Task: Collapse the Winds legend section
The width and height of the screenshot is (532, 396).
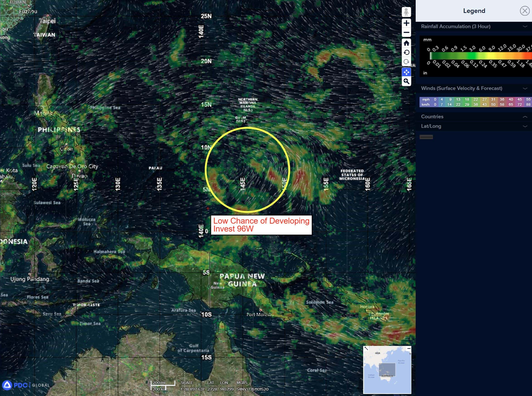Action: tap(525, 88)
